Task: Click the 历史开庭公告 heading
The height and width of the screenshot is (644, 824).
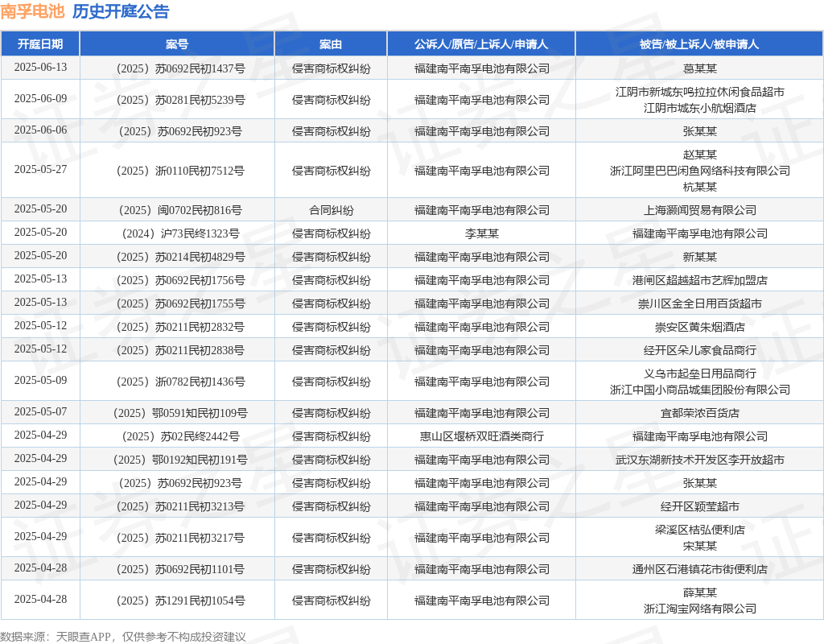Action: [x=121, y=11]
